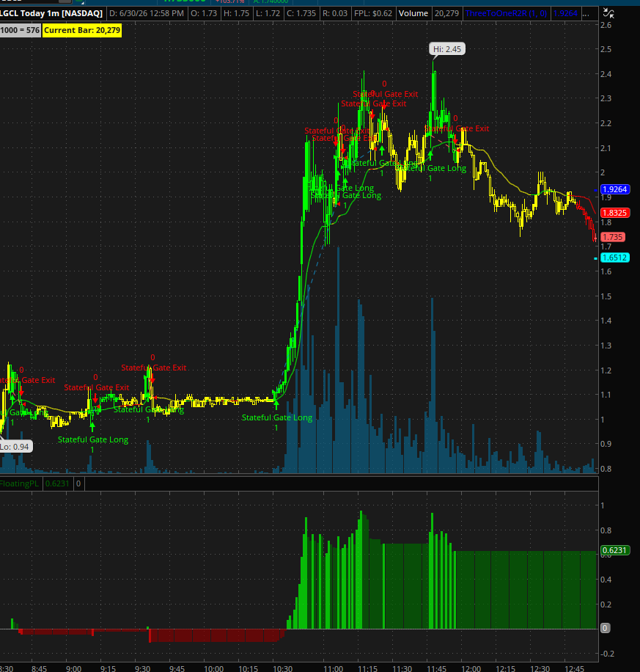
Task: Click the 0 zero-line tag on lower axis
Action: pyautogui.click(x=605, y=628)
